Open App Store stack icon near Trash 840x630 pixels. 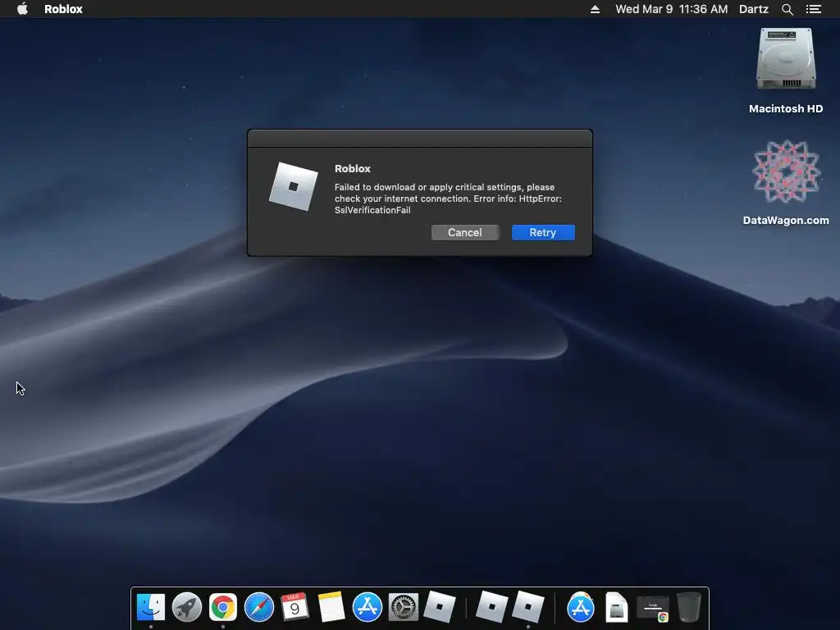coord(581,607)
